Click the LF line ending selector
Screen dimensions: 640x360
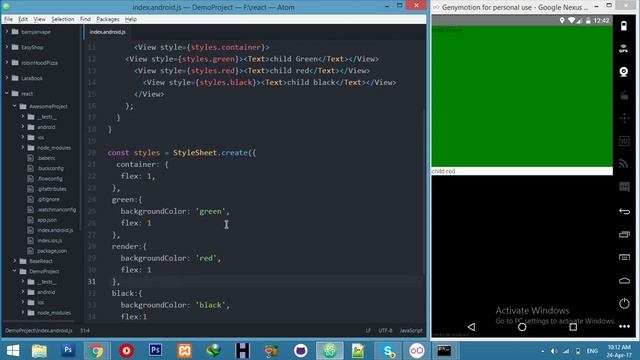coord(368,330)
